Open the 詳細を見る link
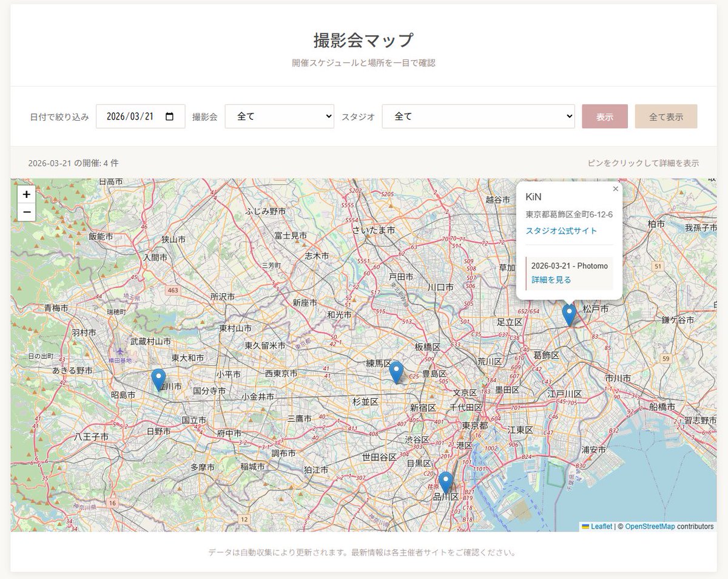728x579 pixels. point(551,280)
